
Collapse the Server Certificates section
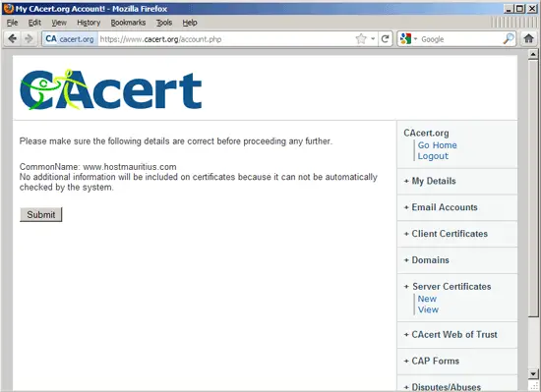[x=448, y=287]
